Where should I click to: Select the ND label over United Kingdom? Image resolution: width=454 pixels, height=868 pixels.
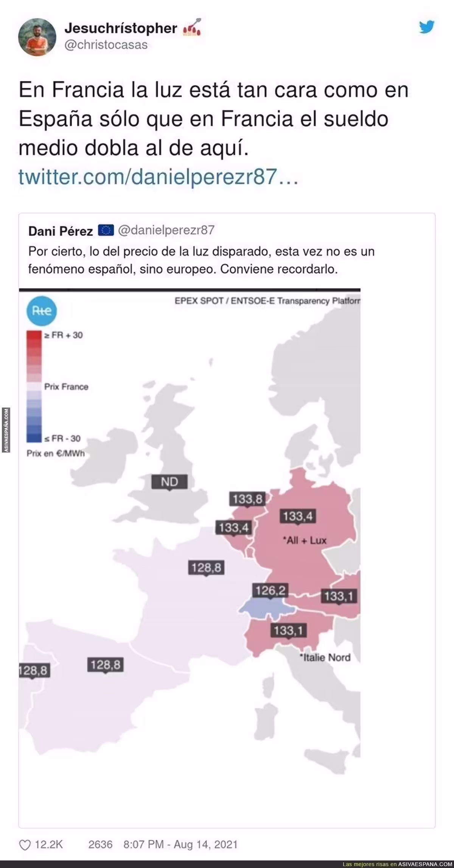point(169,482)
